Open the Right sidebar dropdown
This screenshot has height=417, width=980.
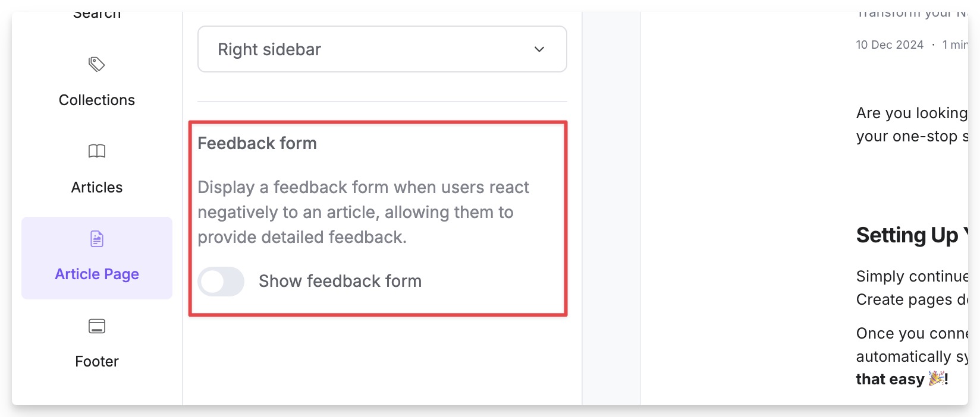pyautogui.click(x=382, y=49)
